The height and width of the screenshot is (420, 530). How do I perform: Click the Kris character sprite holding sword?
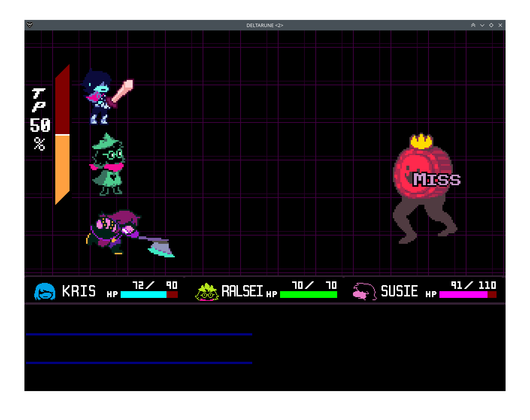(107, 97)
